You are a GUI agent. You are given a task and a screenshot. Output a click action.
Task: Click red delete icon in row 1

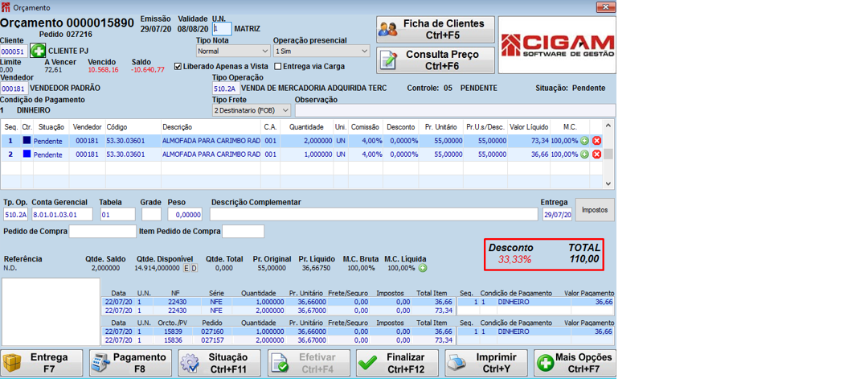tap(596, 141)
